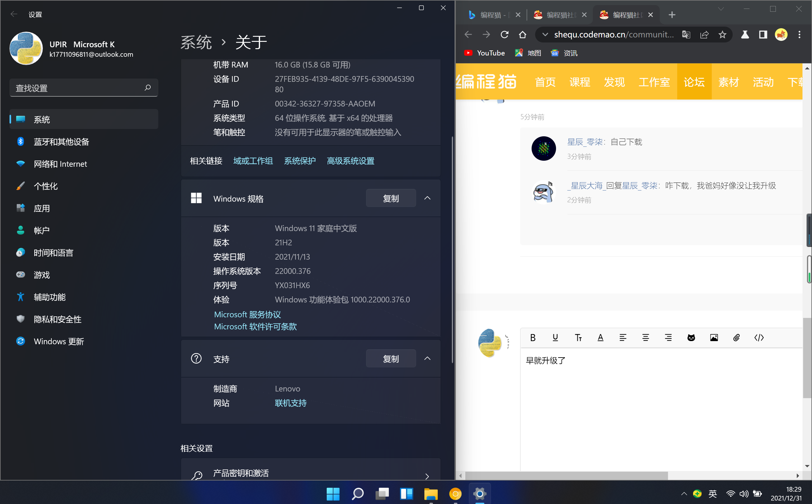
Task: Open 个性化 settings
Action: click(x=84, y=186)
